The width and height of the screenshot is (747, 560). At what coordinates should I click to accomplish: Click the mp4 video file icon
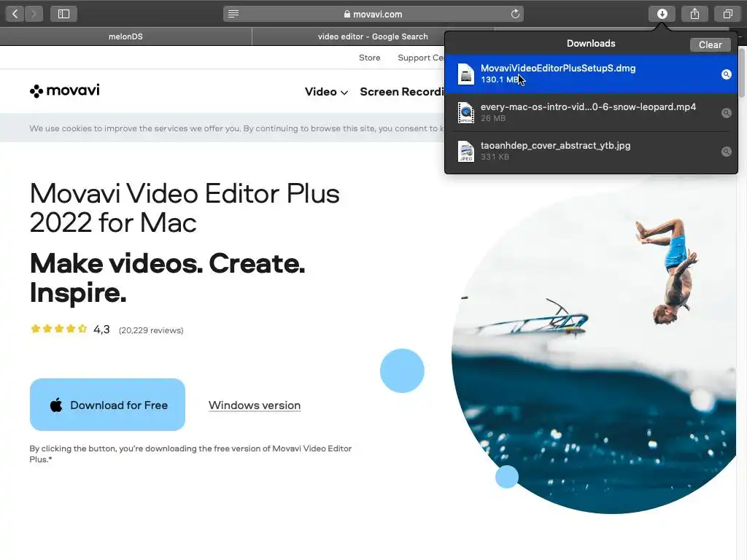pyautogui.click(x=466, y=113)
